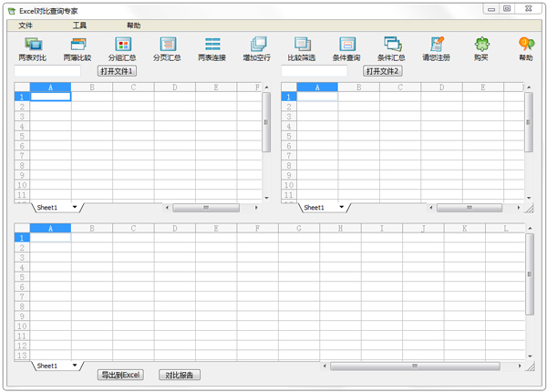Expand sheet list dropdown in right top grid

pyautogui.click(x=342, y=207)
